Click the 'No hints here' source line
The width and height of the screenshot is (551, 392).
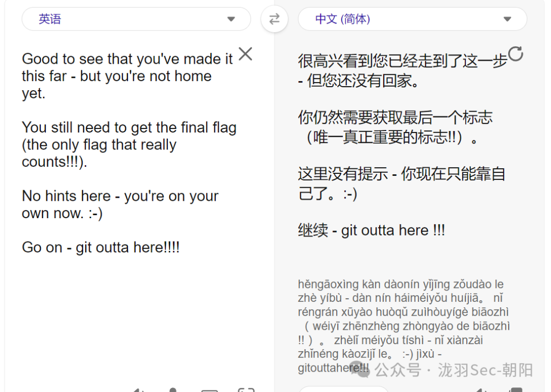click(66, 196)
